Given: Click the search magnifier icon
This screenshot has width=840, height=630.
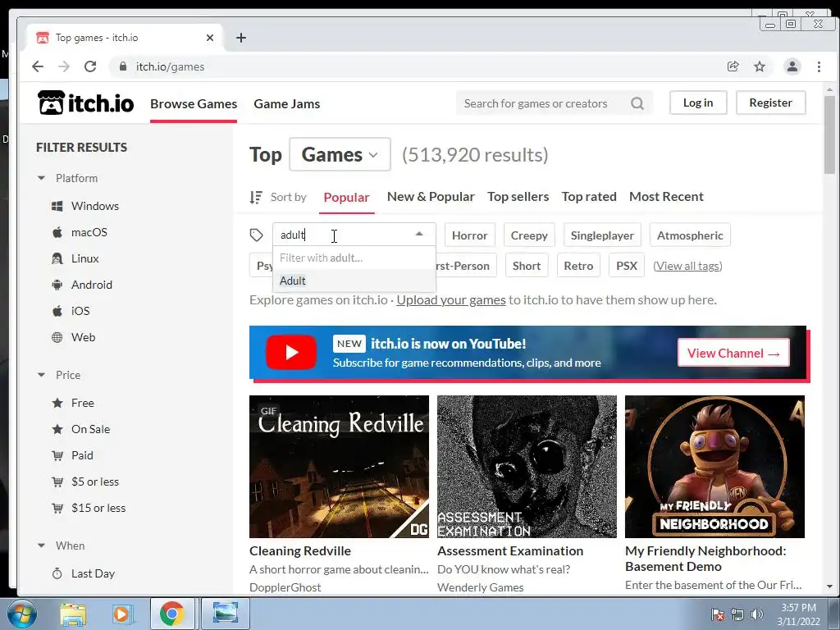Looking at the screenshot, I should pyautogui.click(x=637, y=103).
